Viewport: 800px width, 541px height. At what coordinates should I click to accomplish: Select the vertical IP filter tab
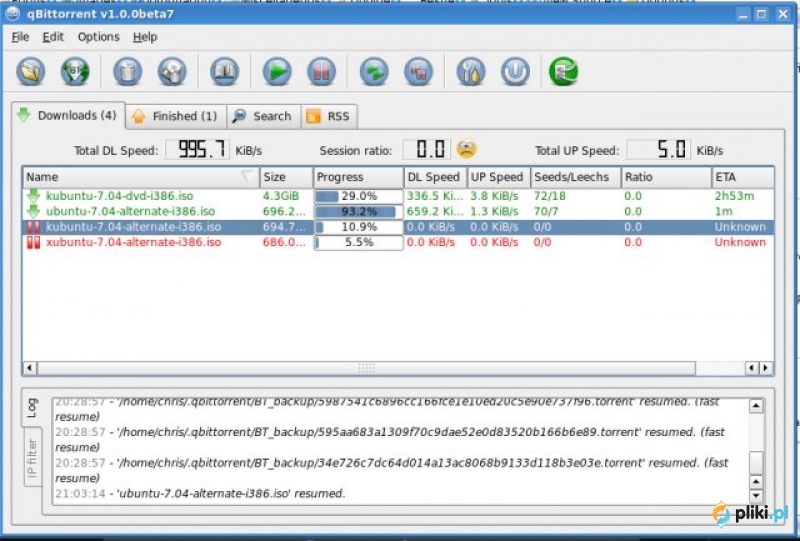[x=32, y=457]
